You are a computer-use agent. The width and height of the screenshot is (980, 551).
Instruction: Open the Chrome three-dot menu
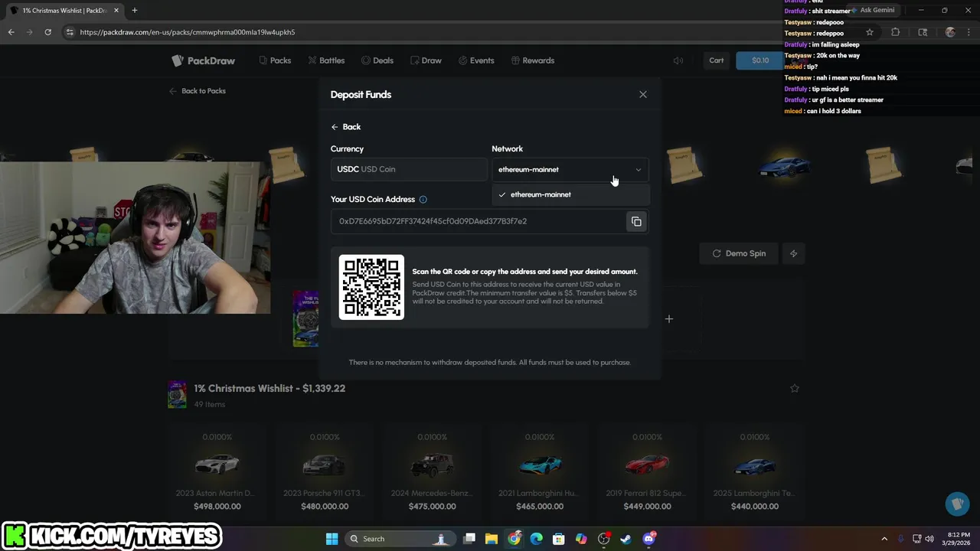coord(969,32)
